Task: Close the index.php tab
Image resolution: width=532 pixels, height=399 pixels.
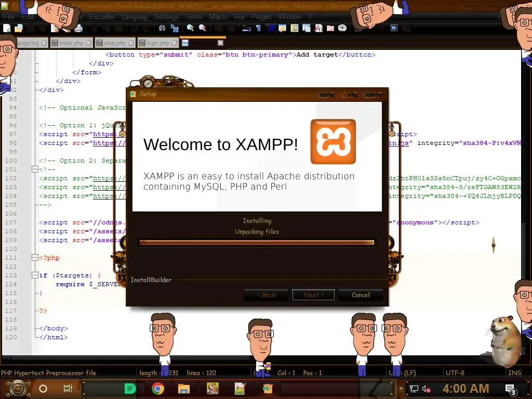Action: [x=88, y=43]
